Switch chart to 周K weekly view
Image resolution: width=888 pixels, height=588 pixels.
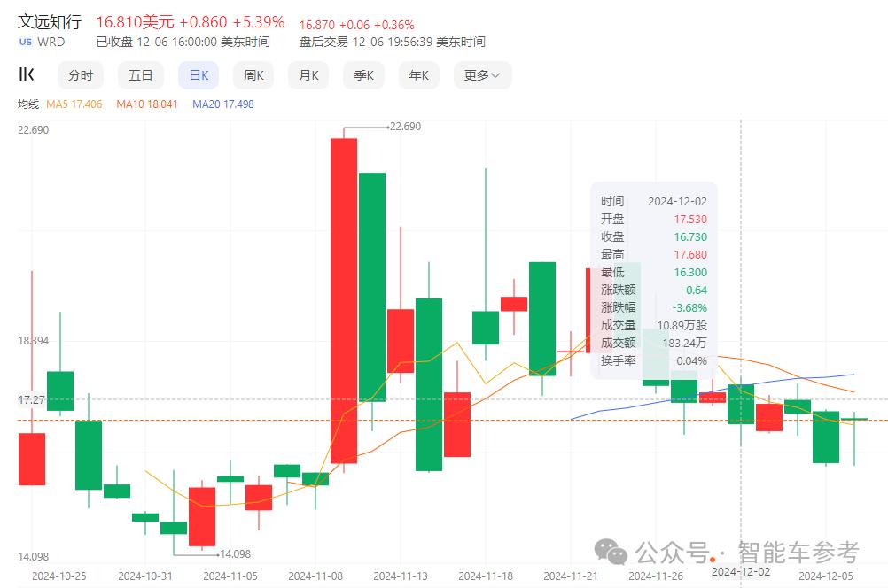[x=253, y=75]
